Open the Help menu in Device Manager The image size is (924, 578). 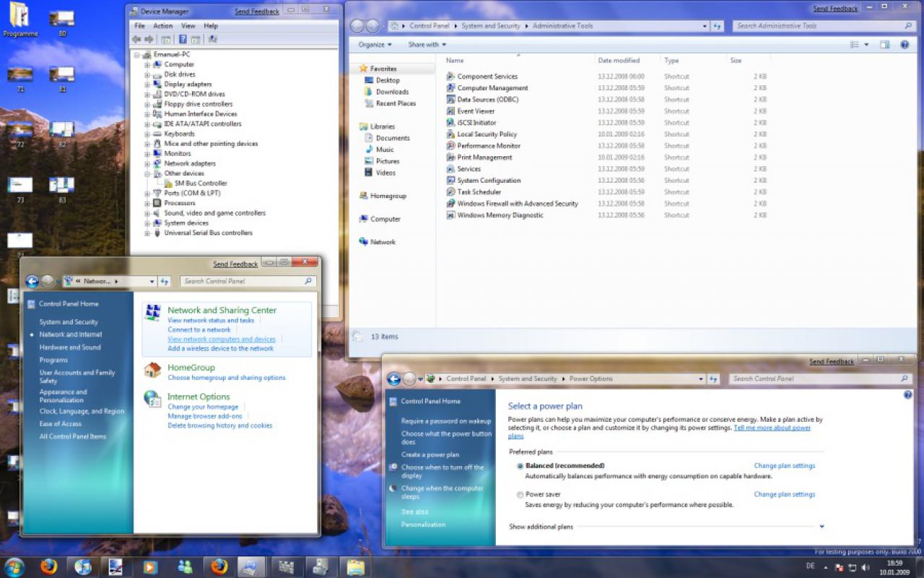pos(211,26)
